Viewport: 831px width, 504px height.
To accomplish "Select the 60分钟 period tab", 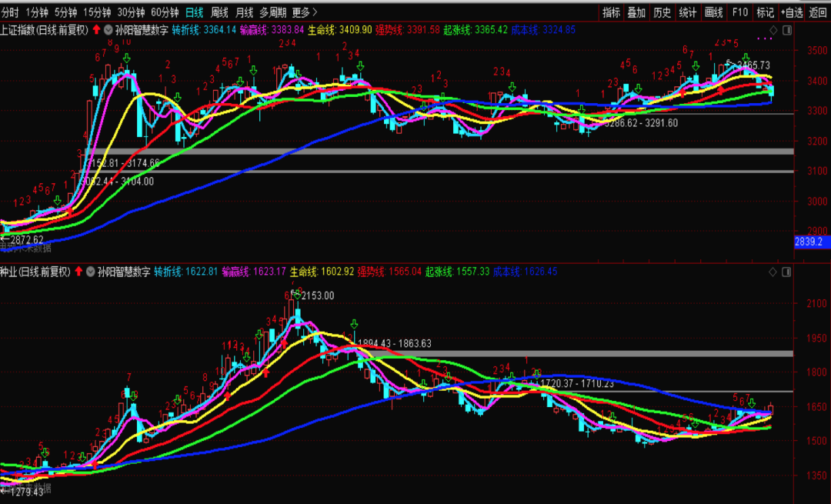I will click(x=165, y=12).
